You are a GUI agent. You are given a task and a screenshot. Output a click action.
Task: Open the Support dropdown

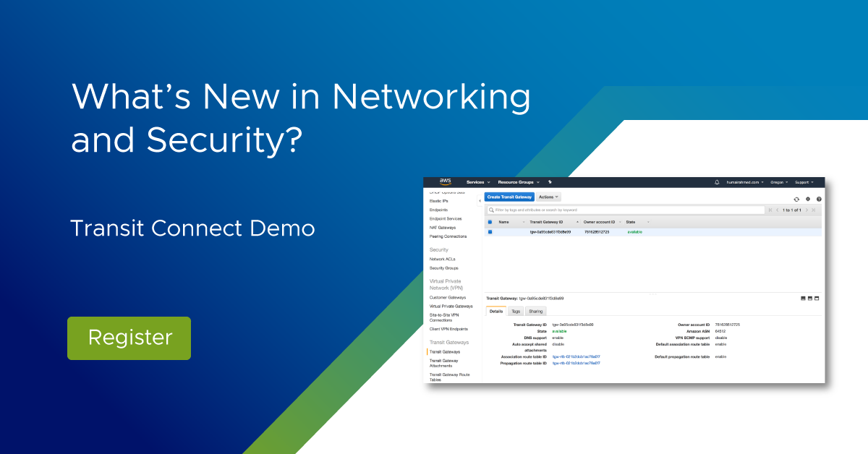(x=804, y=182)
